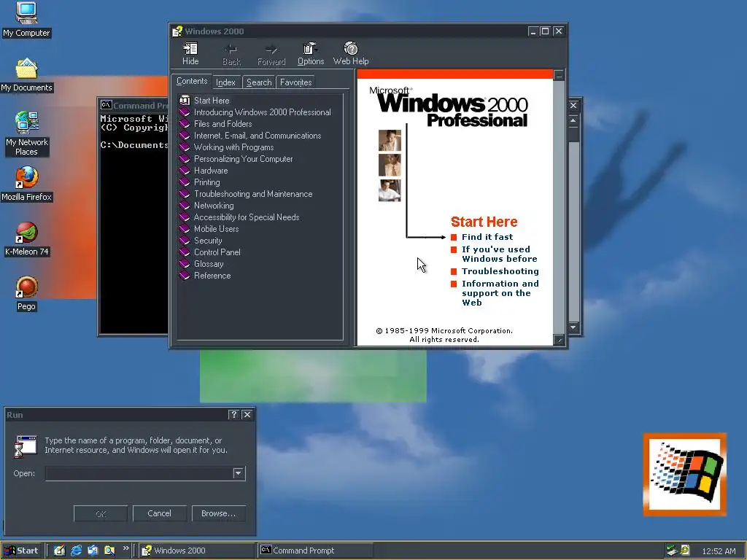Click the folder-magnifier Quick Launch icon

coord(109,551)
